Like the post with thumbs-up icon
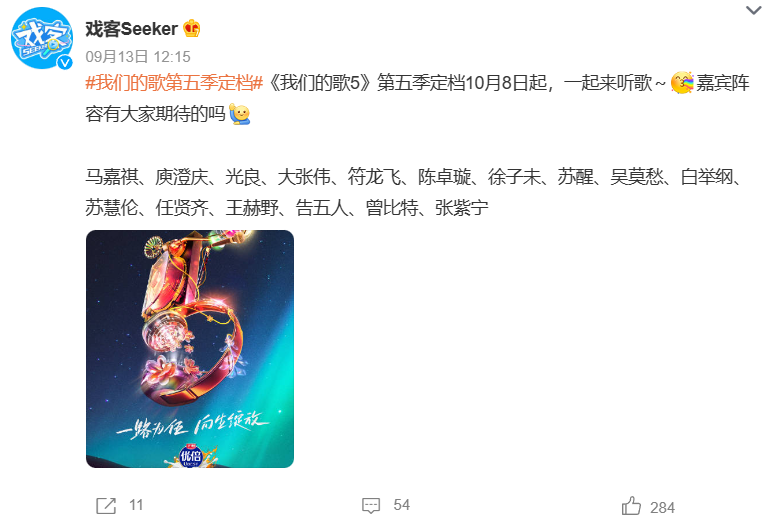 click(x=631, y=506)
